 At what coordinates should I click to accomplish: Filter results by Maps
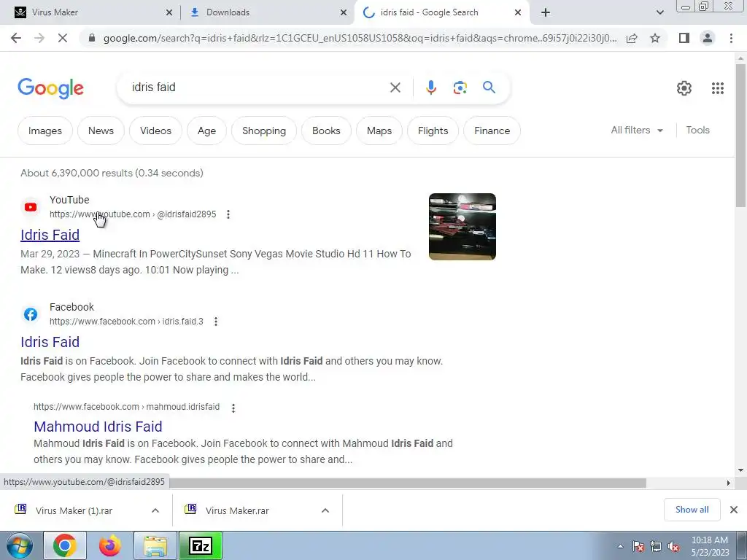(x=379, y=131)
